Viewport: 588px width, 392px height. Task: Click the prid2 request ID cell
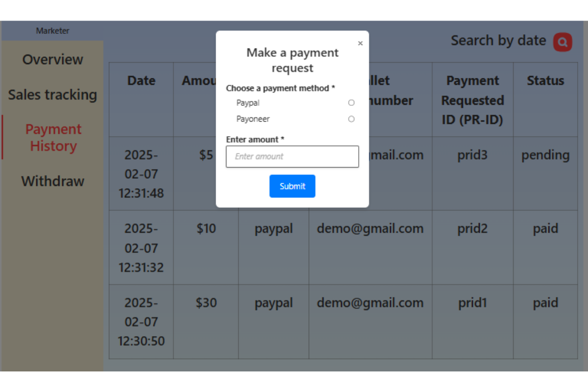click(472, 229)
